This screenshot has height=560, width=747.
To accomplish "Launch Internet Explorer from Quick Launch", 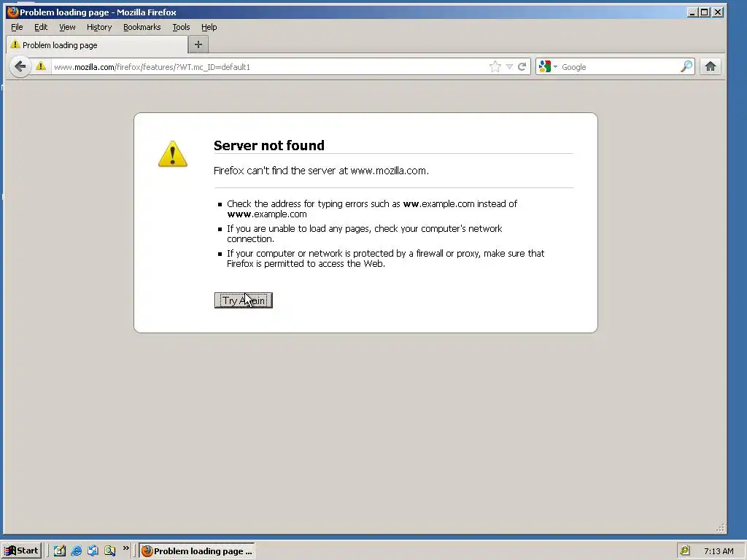I will click(76, 551).
